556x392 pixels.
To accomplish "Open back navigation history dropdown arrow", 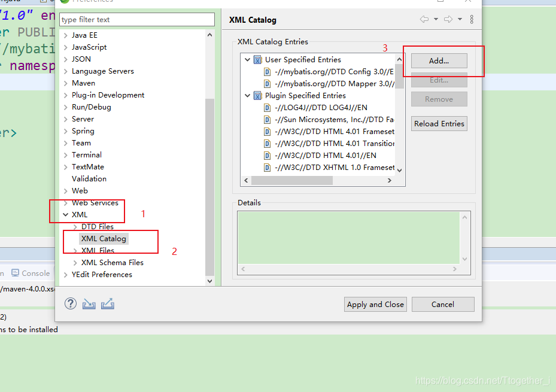I will click(436, 19).
